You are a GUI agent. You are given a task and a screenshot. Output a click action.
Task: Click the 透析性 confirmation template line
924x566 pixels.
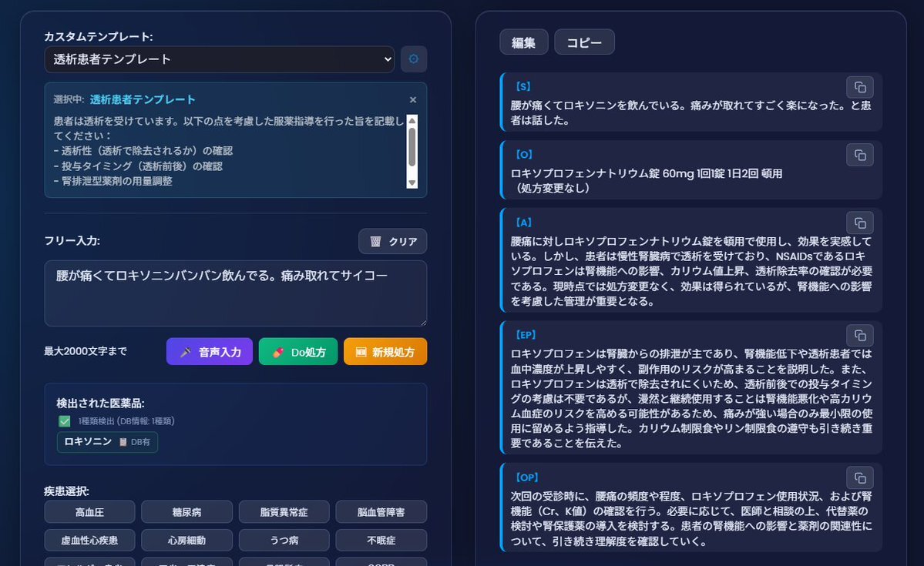tap(143, 150)
